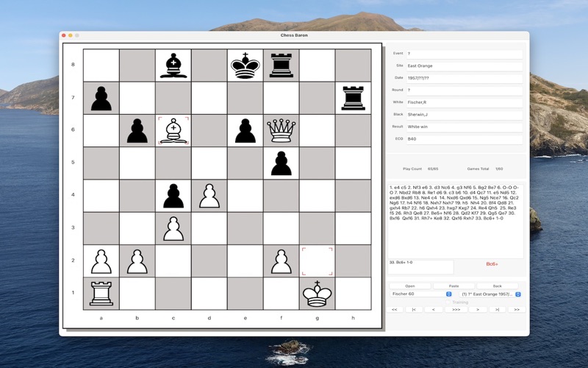The image size is (588, 368).
Task: Click the highlighted empty g2 square
Action: pyautogui.click(x=318, y=261)
